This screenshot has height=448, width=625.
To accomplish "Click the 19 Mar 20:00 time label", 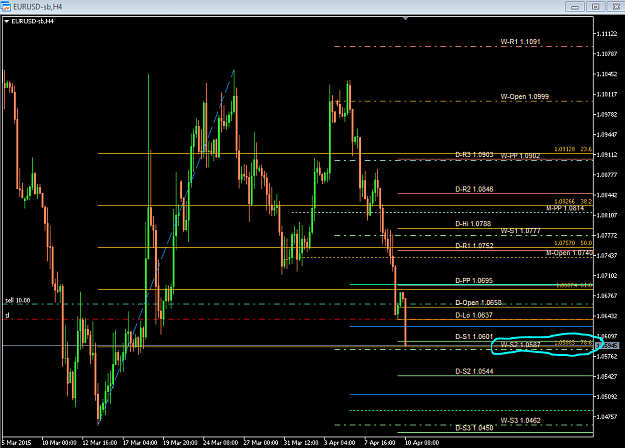I will click(x=180, y=442).
